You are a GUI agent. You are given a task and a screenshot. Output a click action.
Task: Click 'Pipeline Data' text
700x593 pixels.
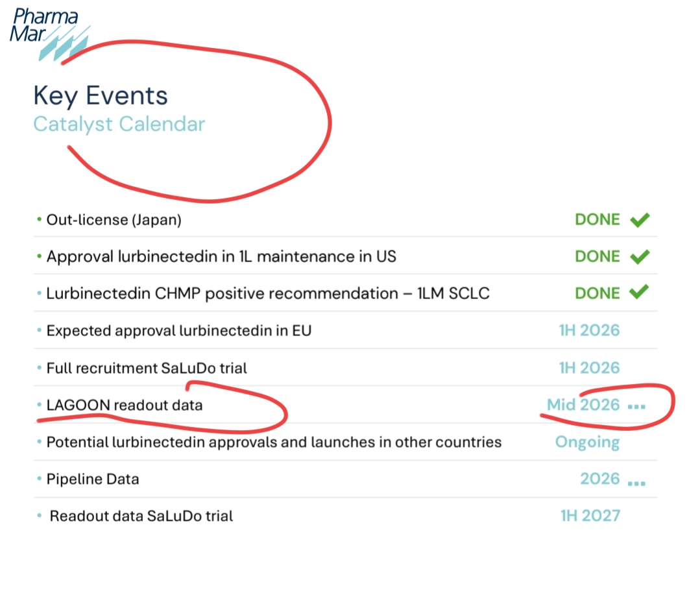(93, 479)
